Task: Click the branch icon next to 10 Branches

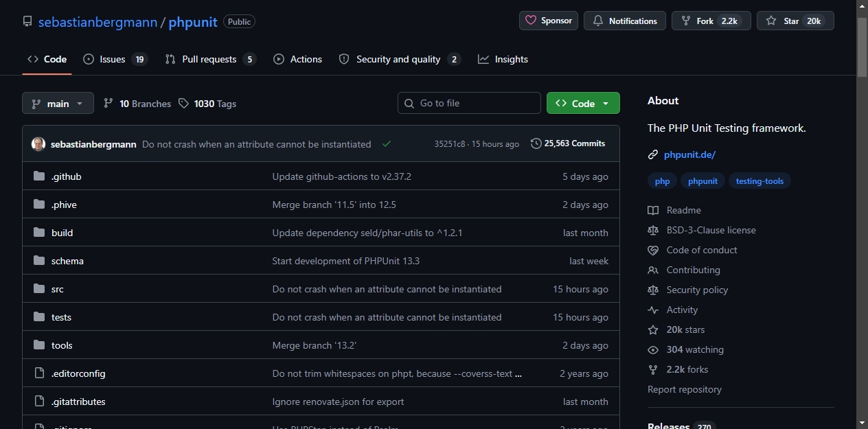Action: click(108, 104)
